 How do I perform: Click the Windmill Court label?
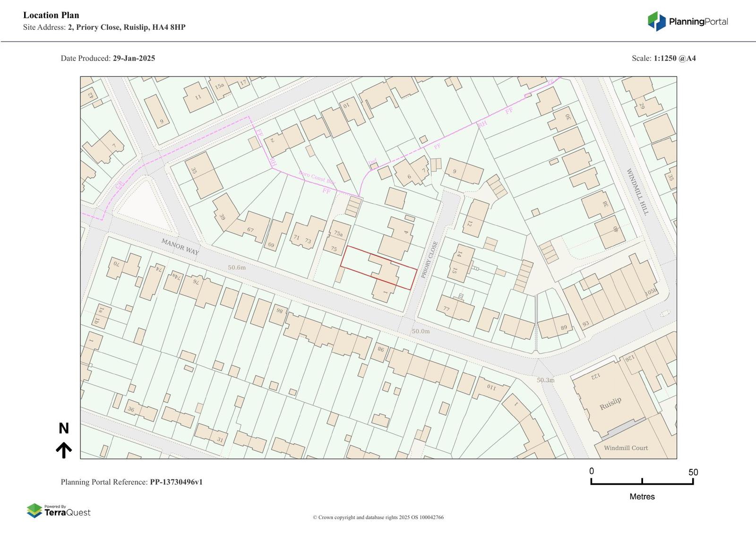coord(626,448)
